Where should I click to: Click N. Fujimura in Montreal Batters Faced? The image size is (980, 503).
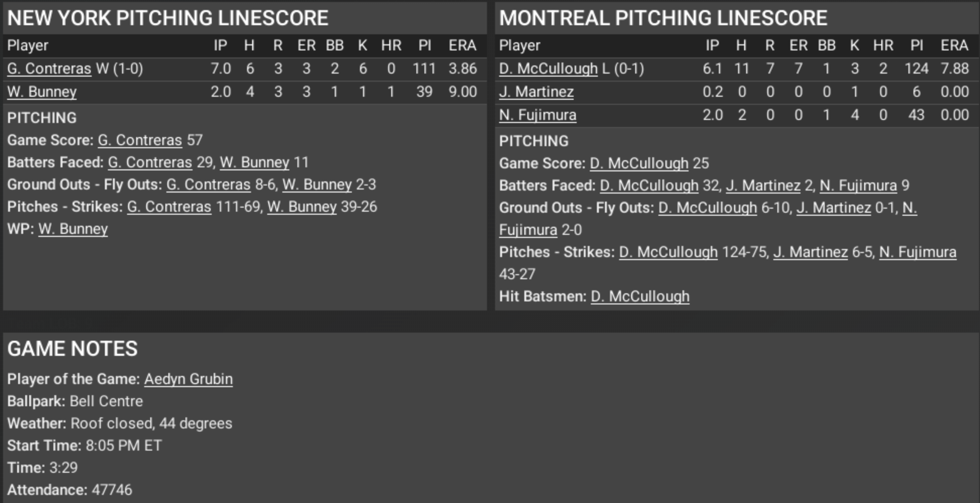(858, 185)
